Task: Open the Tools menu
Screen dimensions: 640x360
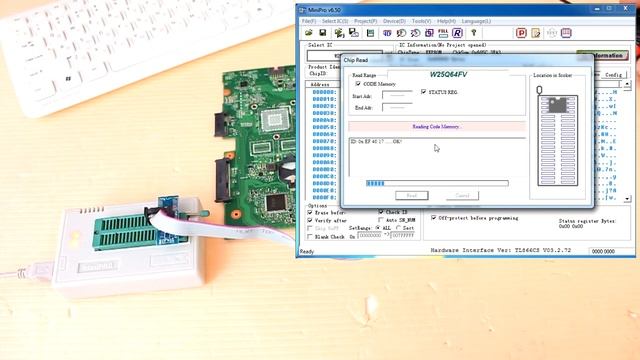Action: [421, 21]
